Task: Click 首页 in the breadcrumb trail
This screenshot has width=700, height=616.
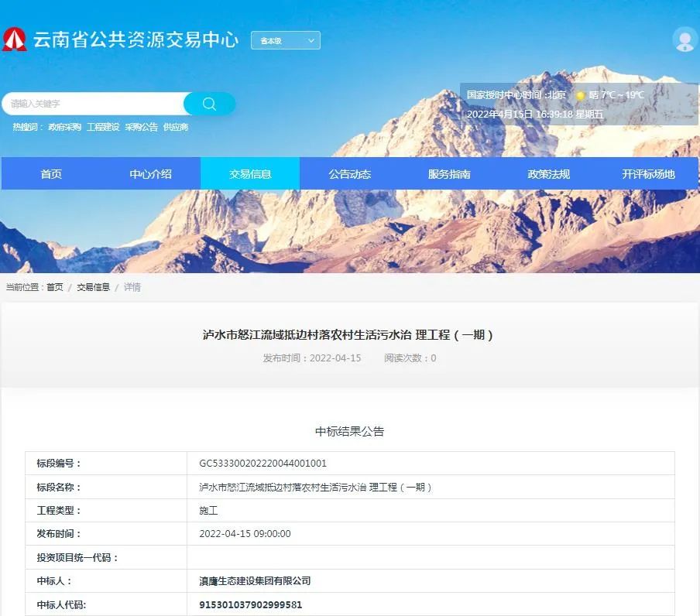Action: (x=54, y=286)
